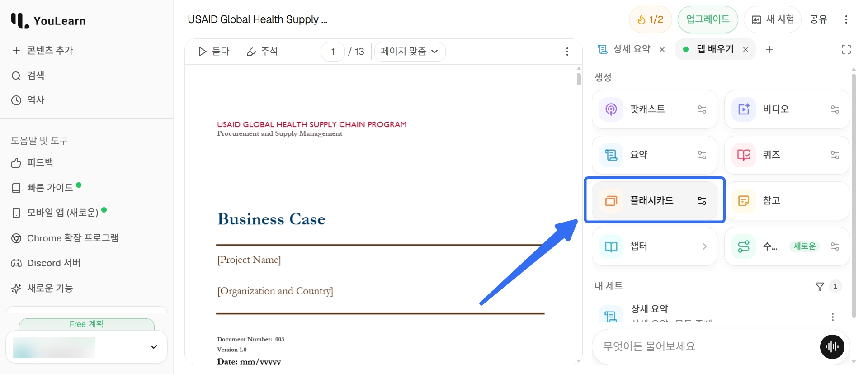Click the page number input field
The width and height of the screenshot is (868, 374).
[333, 52]
